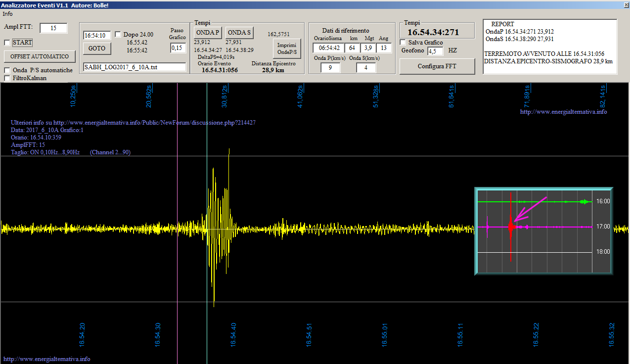Click the "Orario: 16.54.10:359" chart label
Image resolution: width=630 pixels, height=364 pixels.
click(x=36, y=137)
